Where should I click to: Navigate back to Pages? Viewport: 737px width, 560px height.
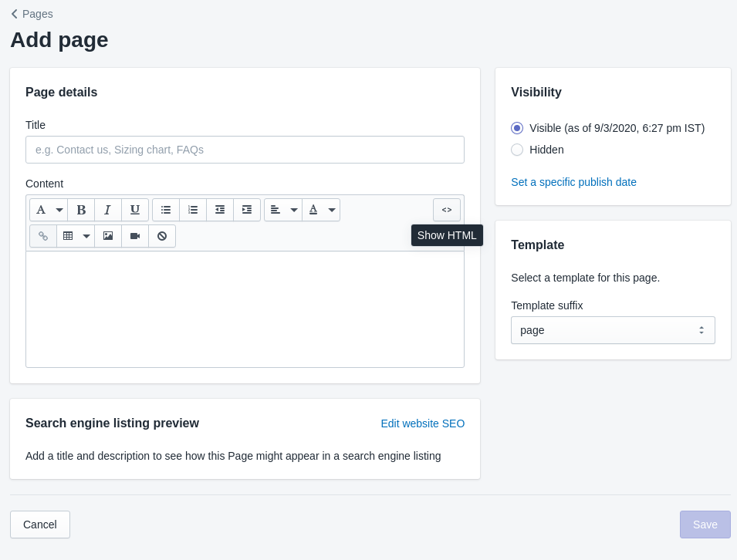(x=31, y=13)
